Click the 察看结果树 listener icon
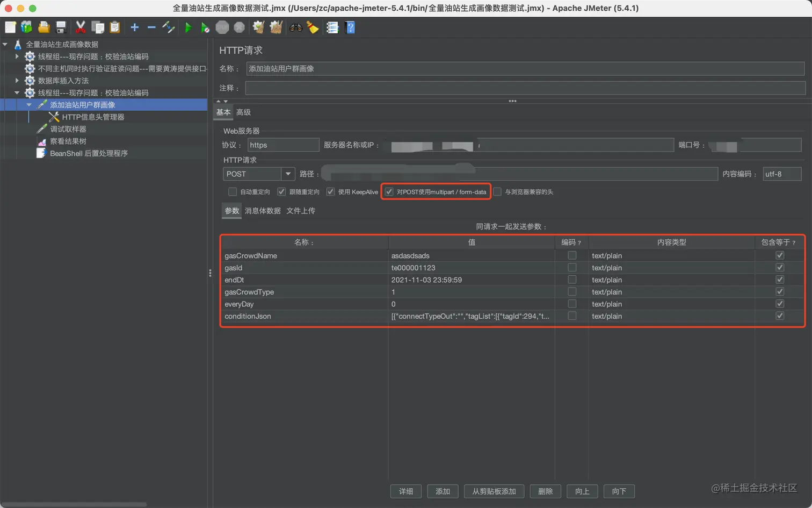 42,141
